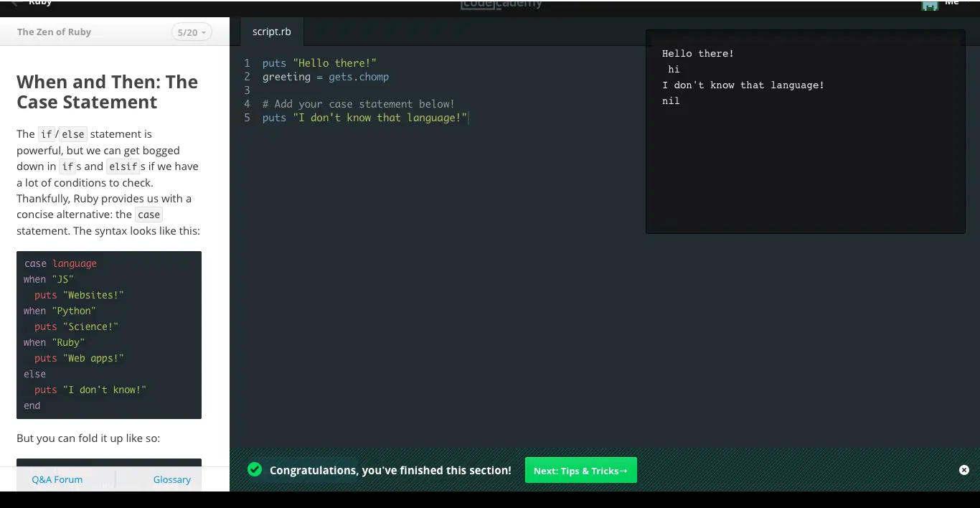Click the 'nil' output line in console
980x508 pixels.
[x=671, y=101]
